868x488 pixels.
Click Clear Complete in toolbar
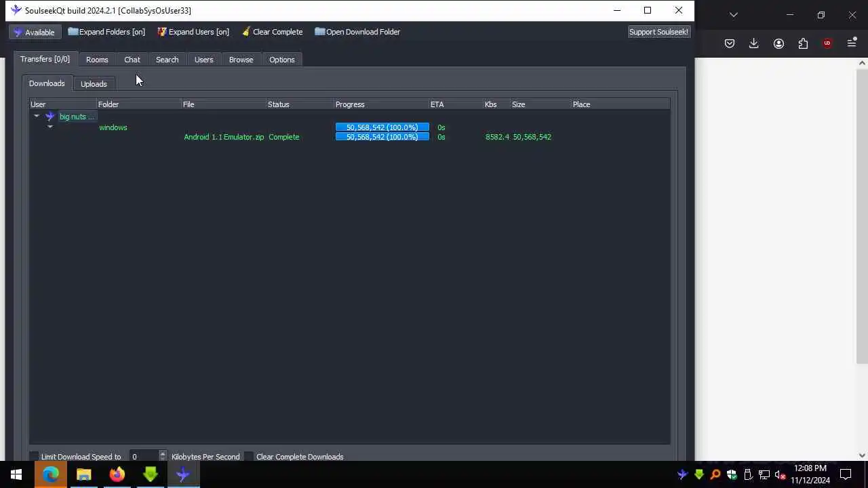273,32
